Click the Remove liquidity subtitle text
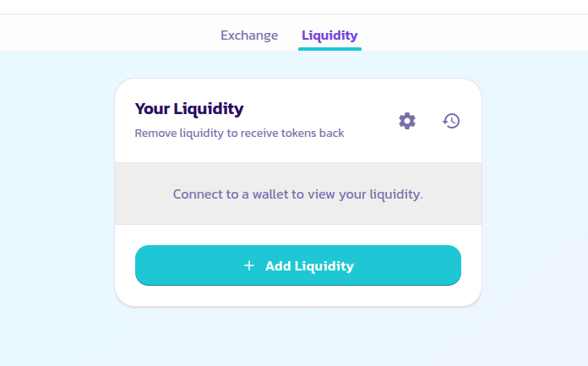 click(x=239, y=134)
